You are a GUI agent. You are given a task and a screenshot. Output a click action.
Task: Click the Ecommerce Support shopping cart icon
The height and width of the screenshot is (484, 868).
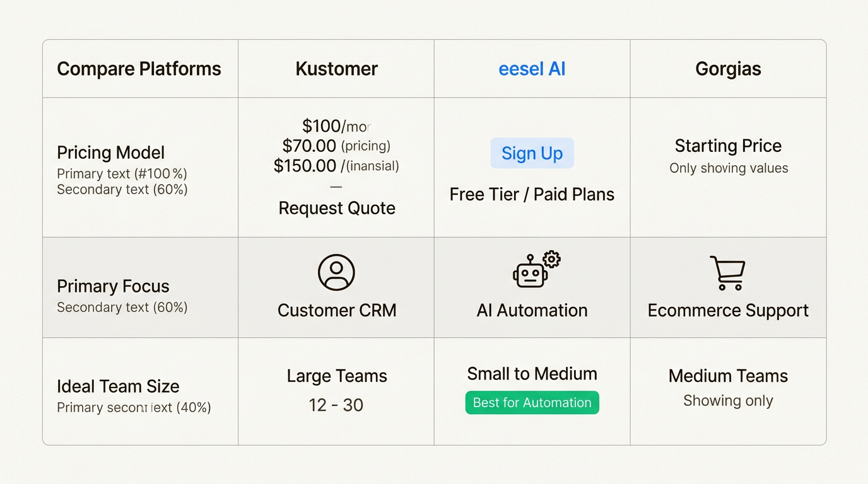coord(728,273)
